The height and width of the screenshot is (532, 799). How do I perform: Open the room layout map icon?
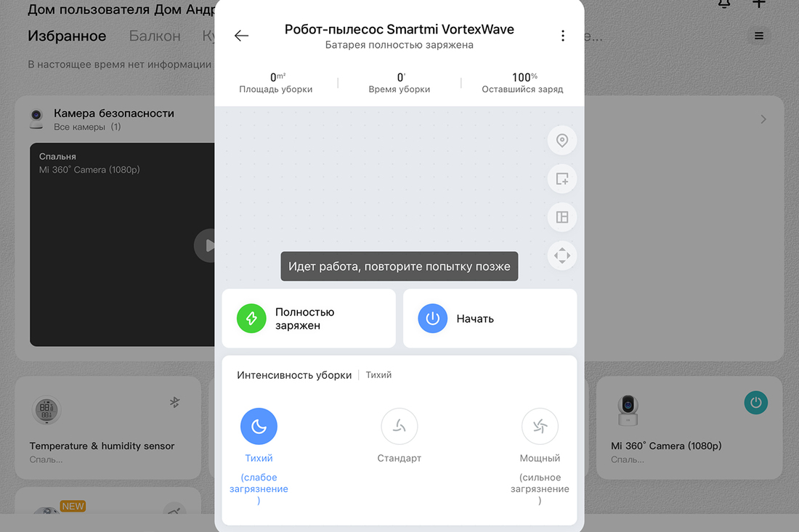pos(562,218)
